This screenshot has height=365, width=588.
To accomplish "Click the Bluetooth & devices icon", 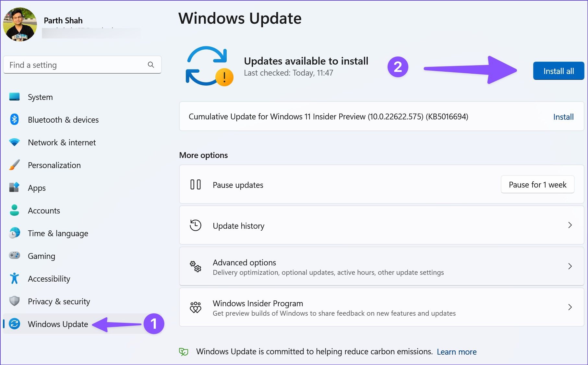I will click(14, 119).
